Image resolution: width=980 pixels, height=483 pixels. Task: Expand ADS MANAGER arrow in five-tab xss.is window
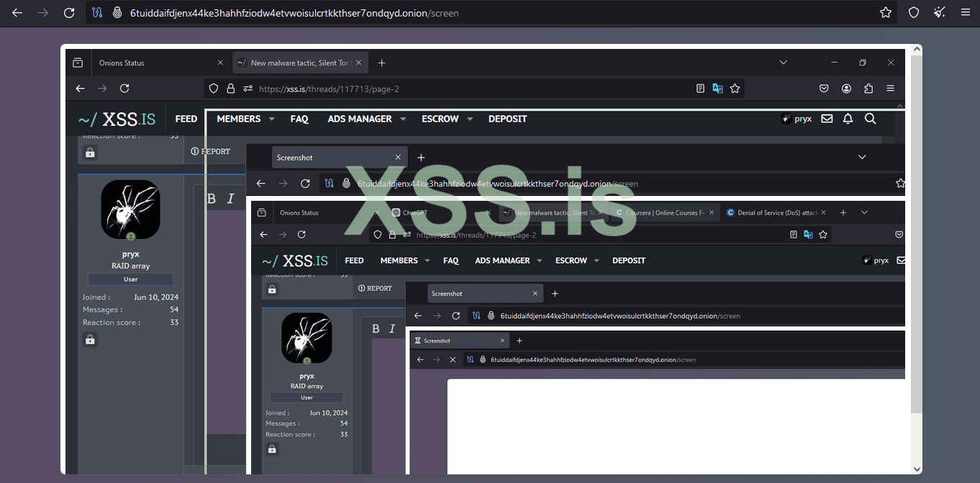point(540,261)
